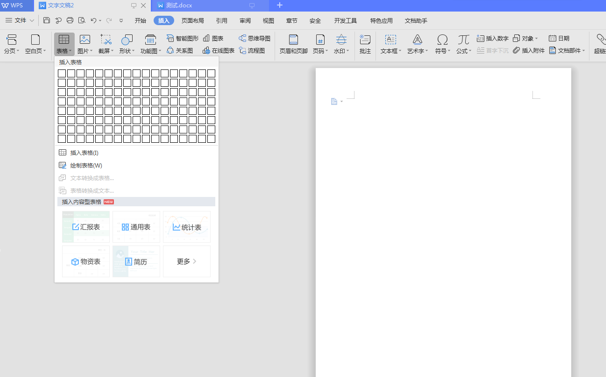Go to the 引用 references tab
This screenshot has height=377, width=606.
point(221,20)
